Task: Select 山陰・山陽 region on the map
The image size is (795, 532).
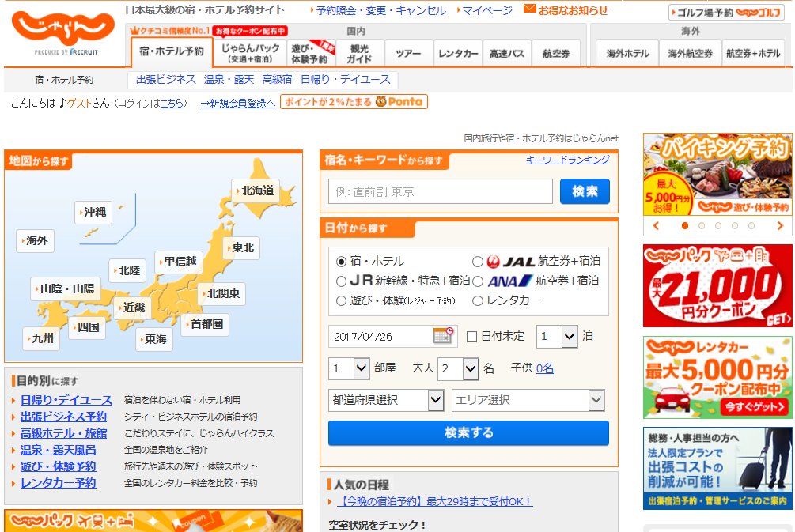Action: [x=66, y=289]
